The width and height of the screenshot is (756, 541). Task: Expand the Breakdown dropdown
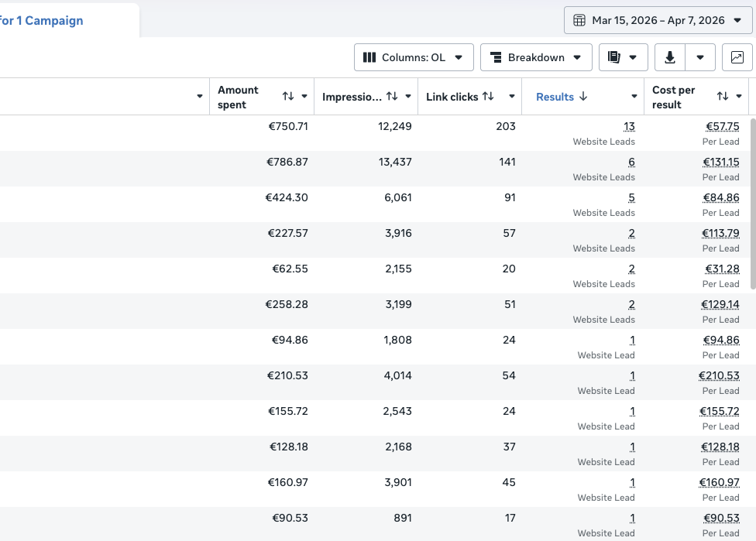tap(536, 57)
